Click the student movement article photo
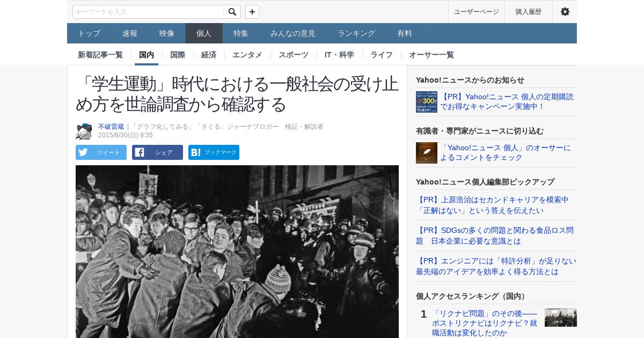 tap(237, 252)
